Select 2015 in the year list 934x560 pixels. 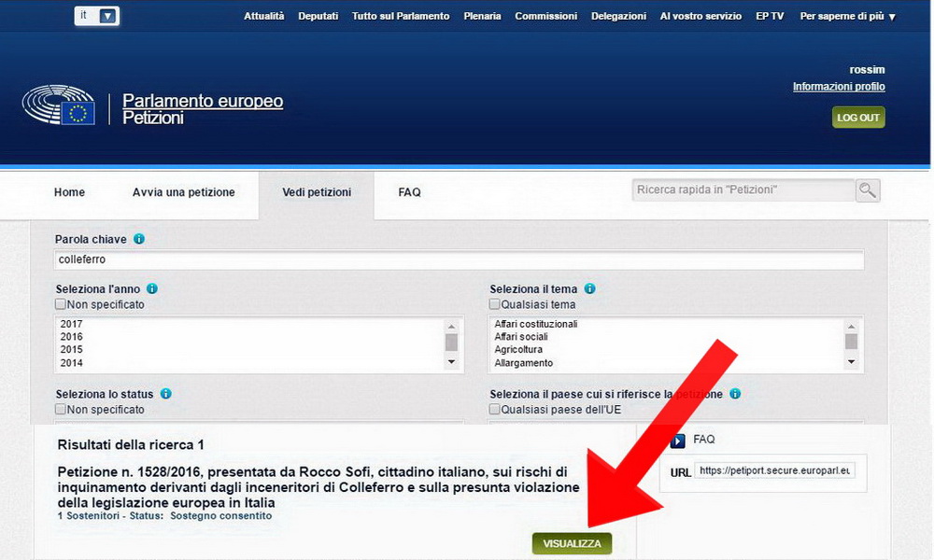[x=72, y=349]
